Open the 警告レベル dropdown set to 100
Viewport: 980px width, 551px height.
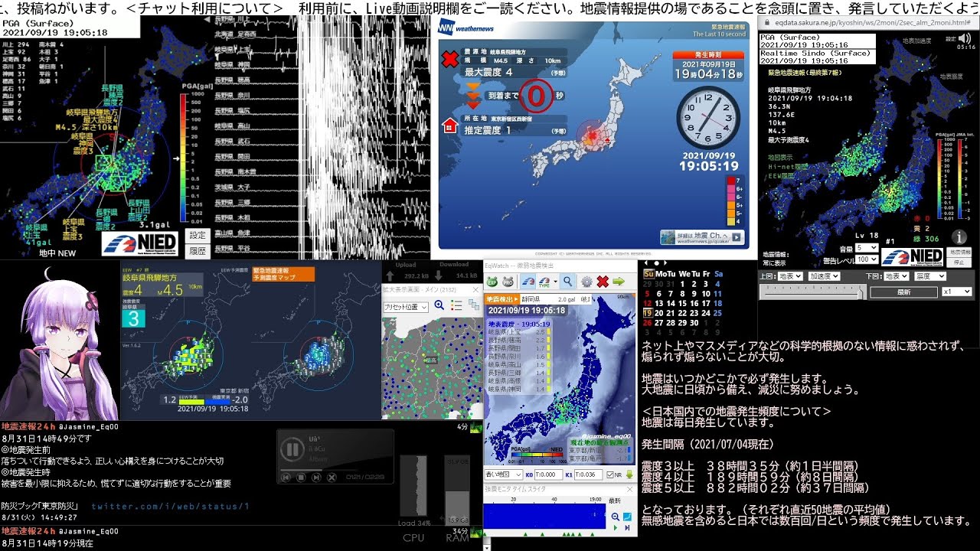[866, 259]
